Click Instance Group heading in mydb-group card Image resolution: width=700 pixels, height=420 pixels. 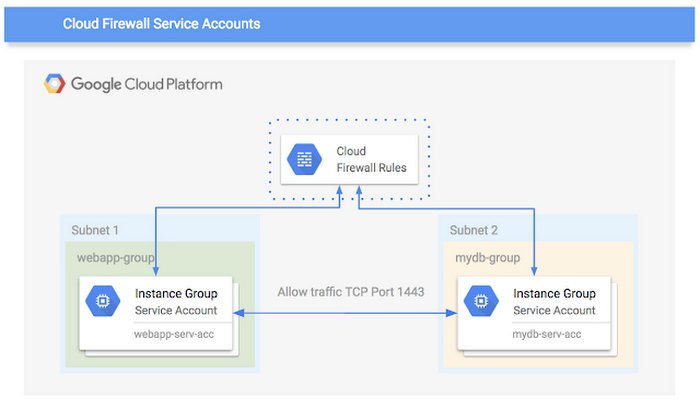click(554, 294)
